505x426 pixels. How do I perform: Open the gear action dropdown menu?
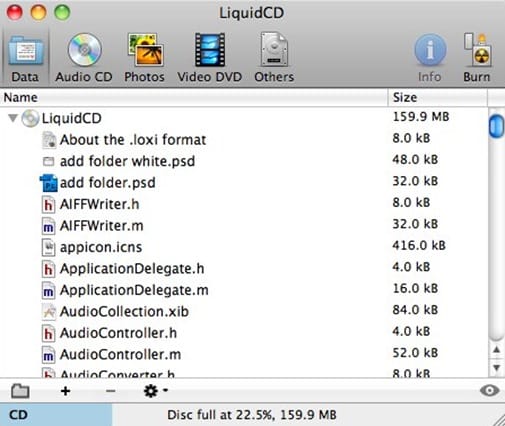155,391
